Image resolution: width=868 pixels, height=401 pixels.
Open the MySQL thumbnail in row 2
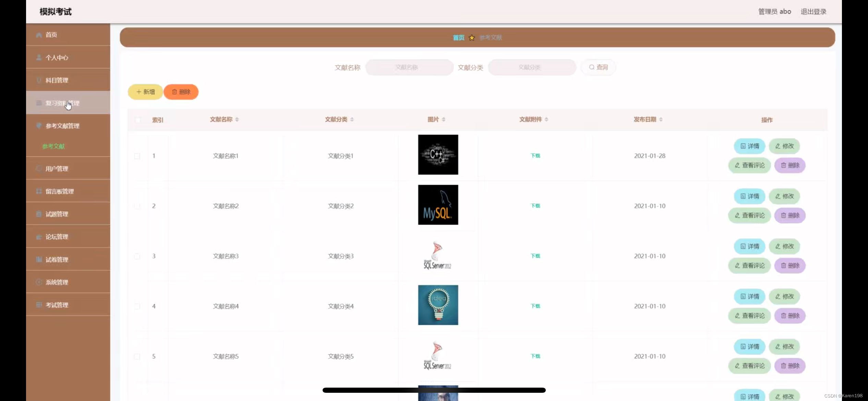438,205
